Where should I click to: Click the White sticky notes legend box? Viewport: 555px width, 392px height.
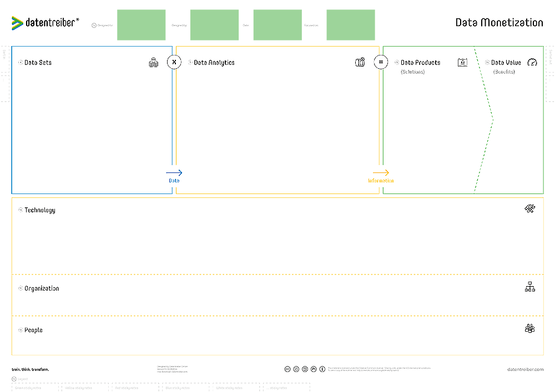pyautogui.click(x=236, y=388)
